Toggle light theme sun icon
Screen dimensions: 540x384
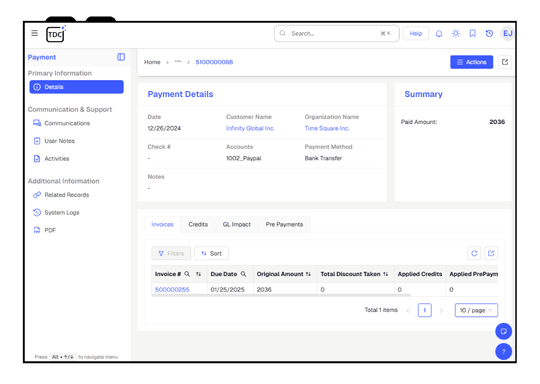click(x=456, y=33)
